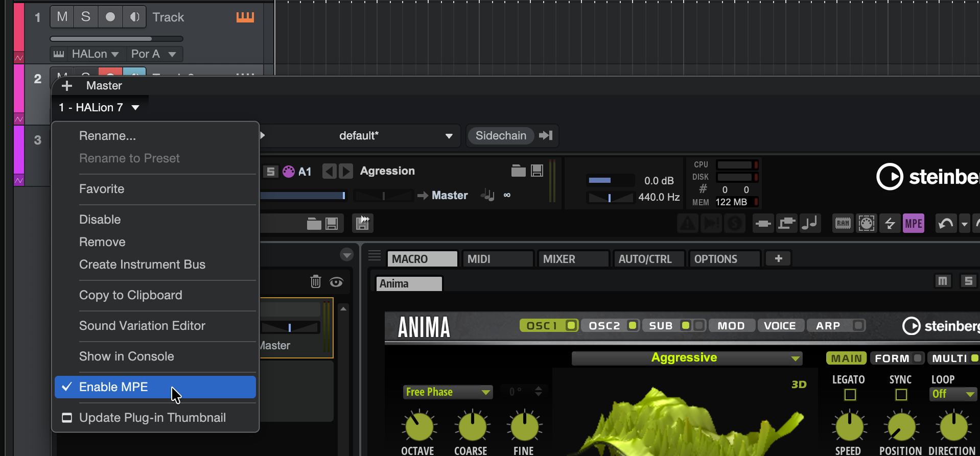Enable the LEGATO checkbox

tap(850, 395)
